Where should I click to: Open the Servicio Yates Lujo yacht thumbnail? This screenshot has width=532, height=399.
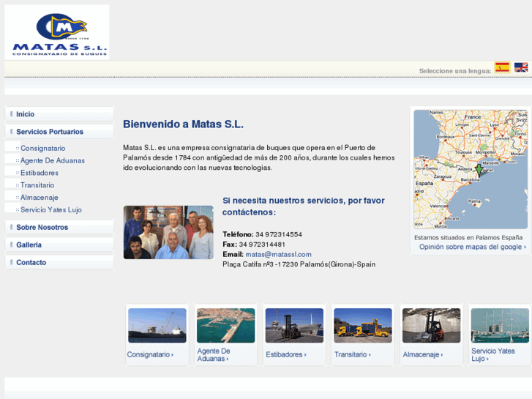pos(500,325)
